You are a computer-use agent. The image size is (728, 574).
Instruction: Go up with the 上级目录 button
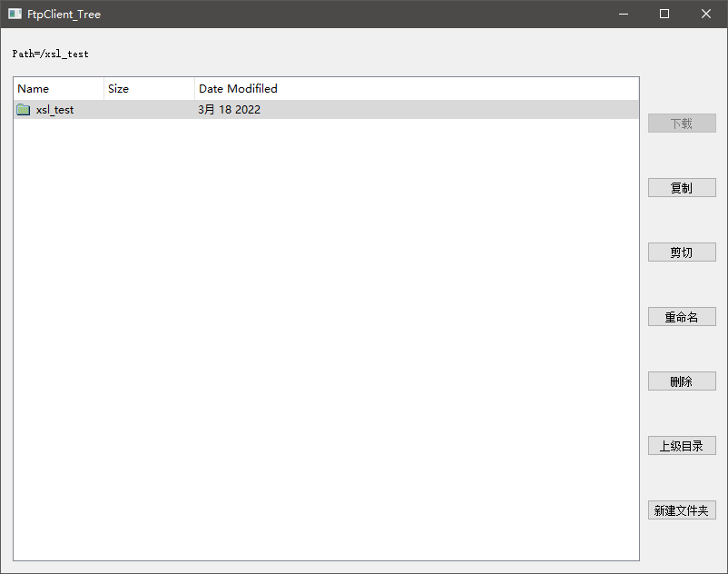[x=682, y=446]
